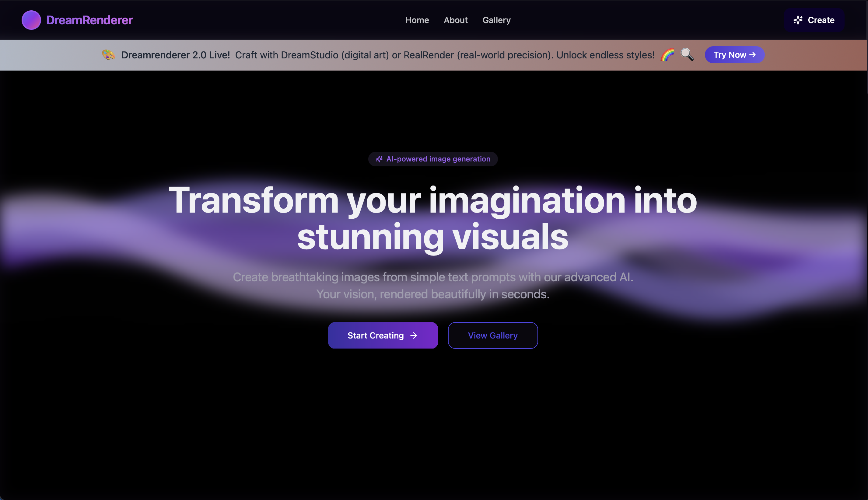Click the View Gallery button
The height and width of the screenshot is (500, 868).
[492, 335]
